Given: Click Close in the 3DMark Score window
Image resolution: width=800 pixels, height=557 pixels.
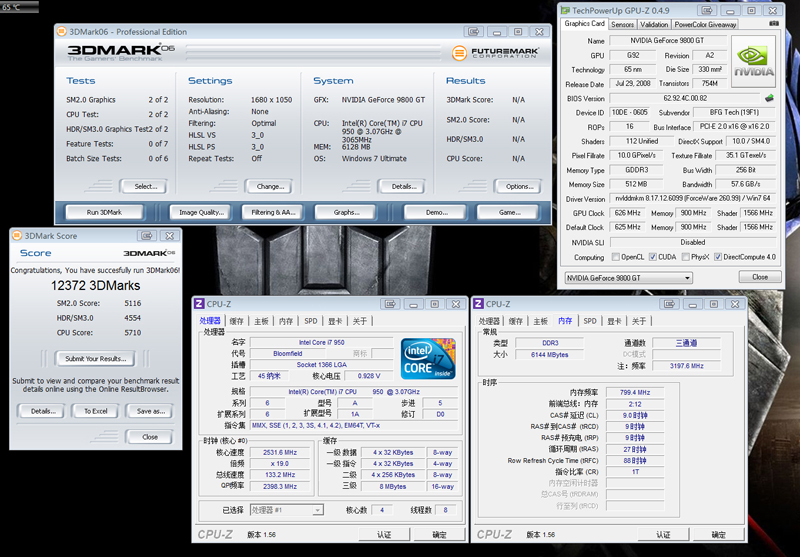Looking at the screenshot, I should [x=149, y=437].
